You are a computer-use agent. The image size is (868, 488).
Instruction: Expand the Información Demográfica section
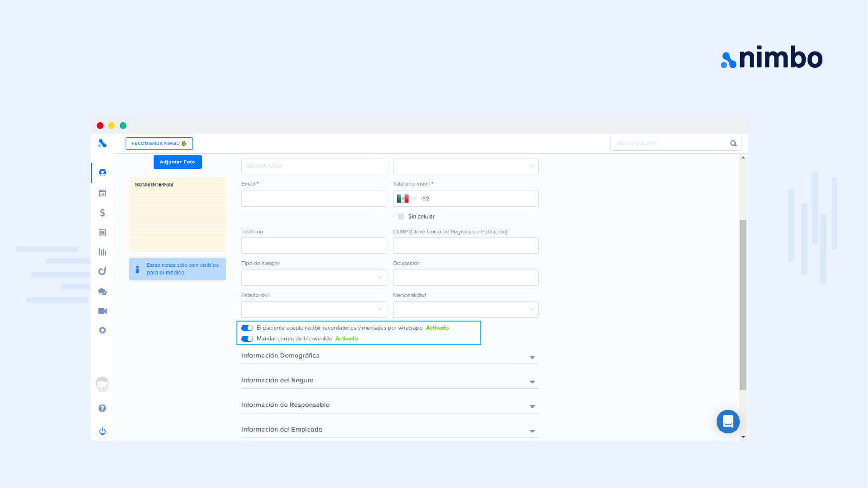pos(389,356)
